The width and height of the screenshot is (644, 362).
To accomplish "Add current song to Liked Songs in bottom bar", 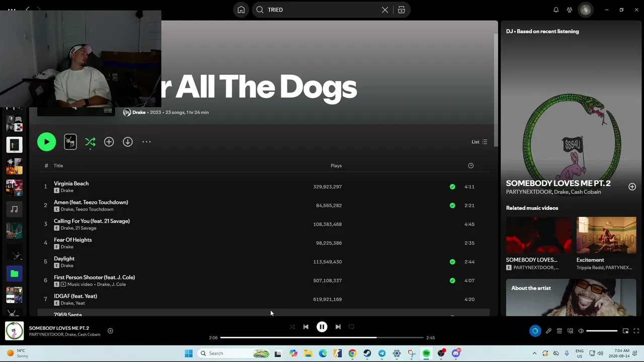I will (110, 331).
